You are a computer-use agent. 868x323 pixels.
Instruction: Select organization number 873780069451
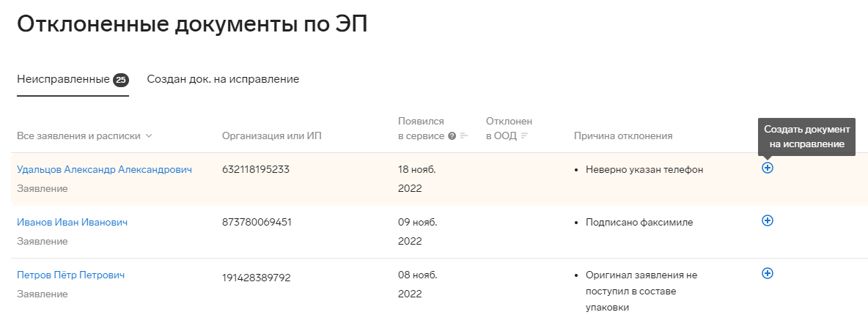(x=257, y=223)
